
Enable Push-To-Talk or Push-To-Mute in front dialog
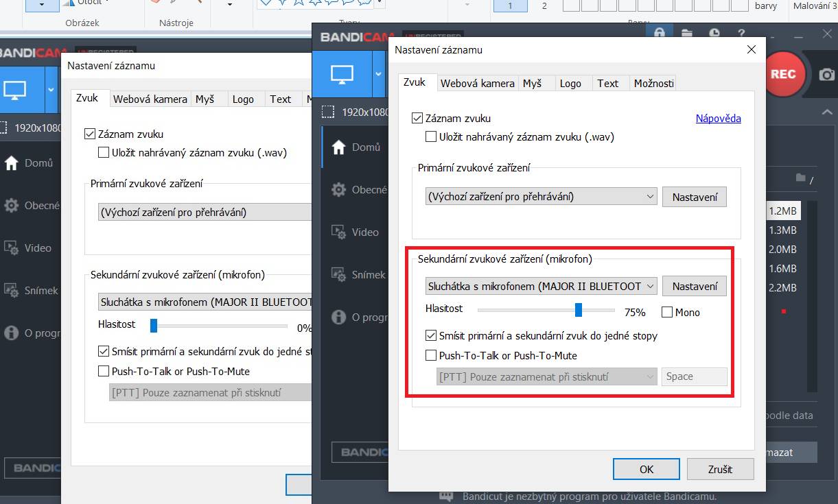pos(431,355)
